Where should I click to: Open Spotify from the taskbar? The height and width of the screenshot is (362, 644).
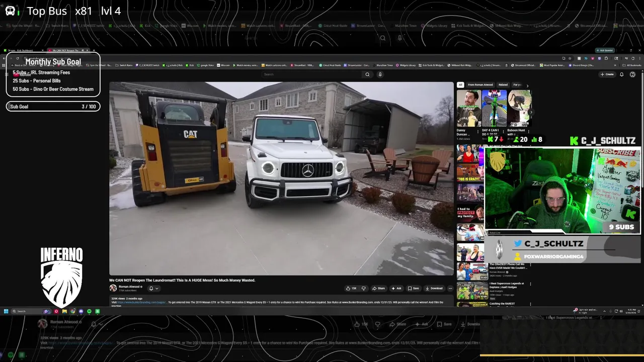pyautogui.click(x=89, y=311)
